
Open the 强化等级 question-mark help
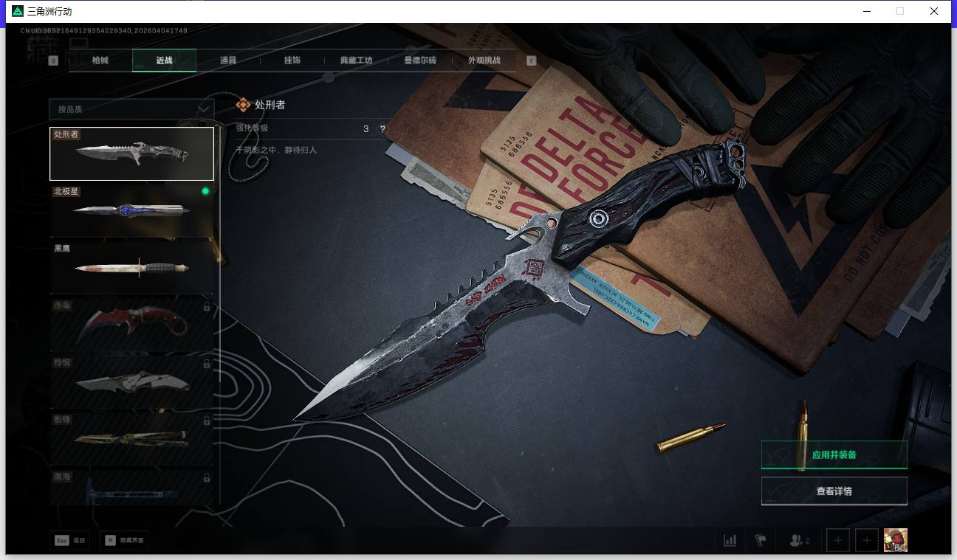(383, 129)
